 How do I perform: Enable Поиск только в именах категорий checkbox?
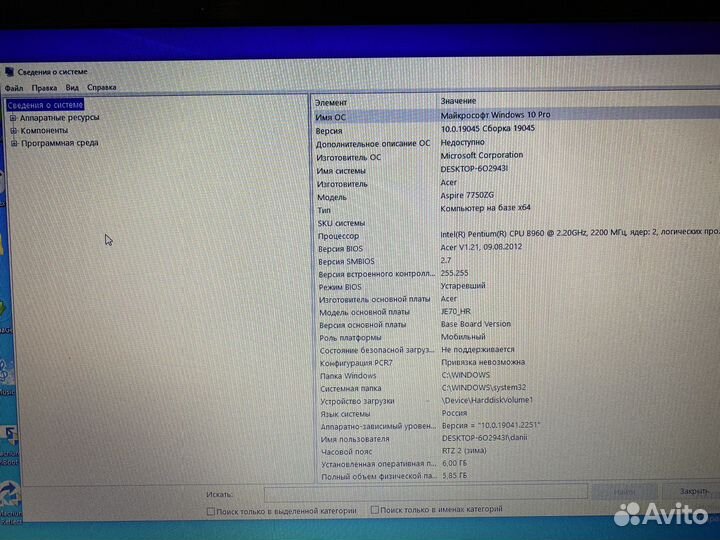pyautogui.click(x=375, y=510)
